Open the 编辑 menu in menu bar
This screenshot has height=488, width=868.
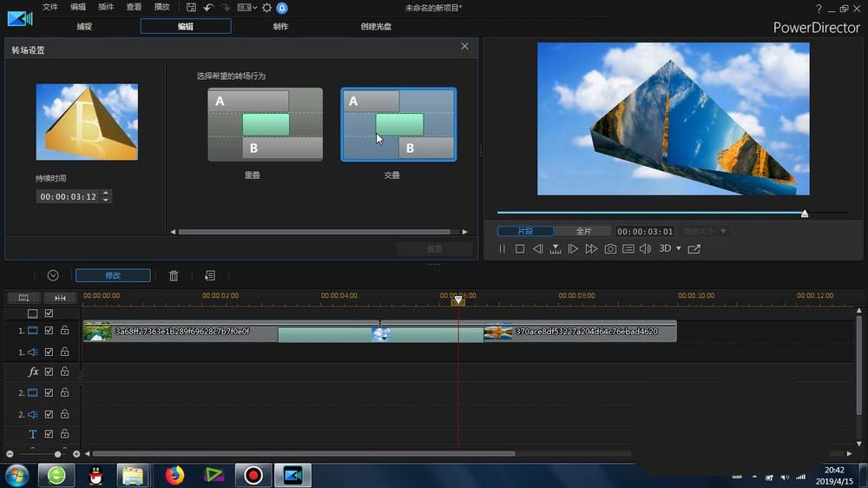click(x=78, y=7)
